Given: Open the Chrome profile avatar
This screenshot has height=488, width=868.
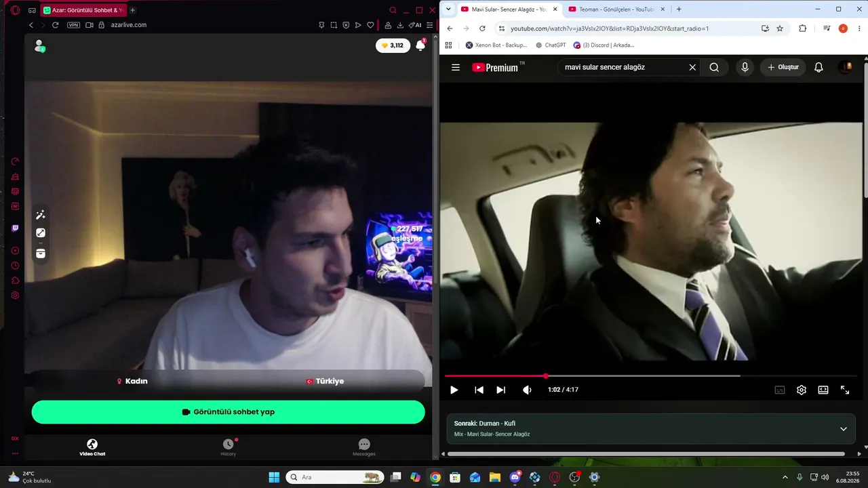Looking at the screenshot, I should pos(843,28).
